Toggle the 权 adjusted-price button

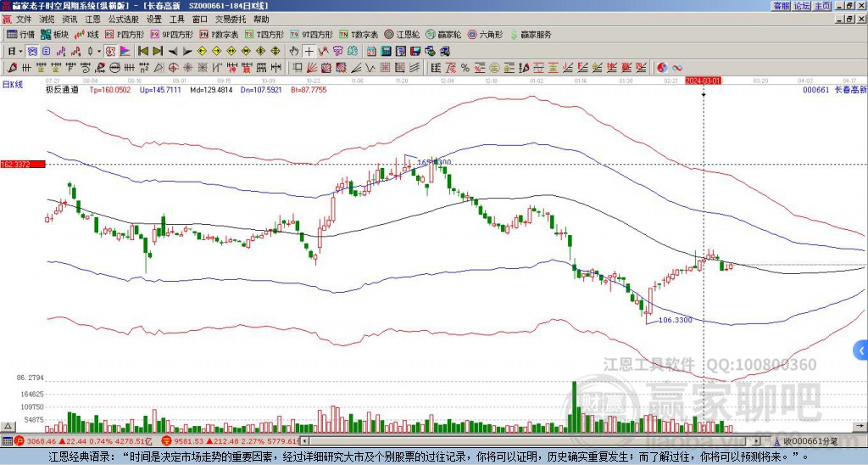pyautogui.click(x=110, y=52)
